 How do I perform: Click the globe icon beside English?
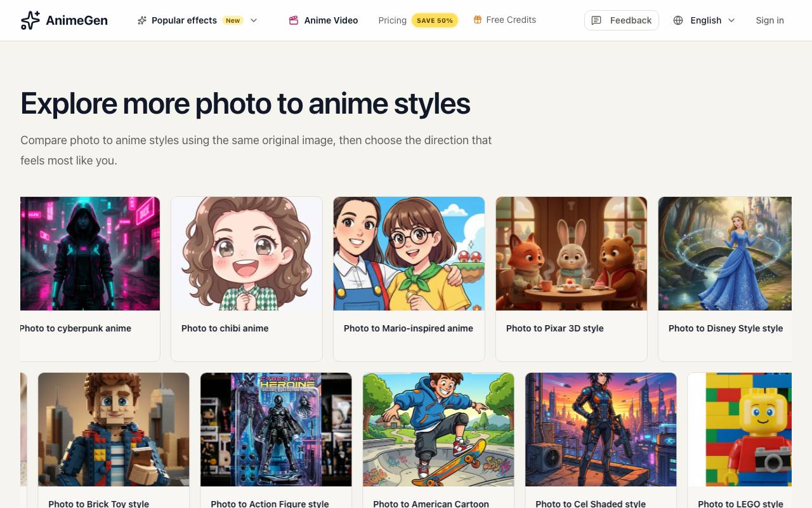(x=678, y=20)
